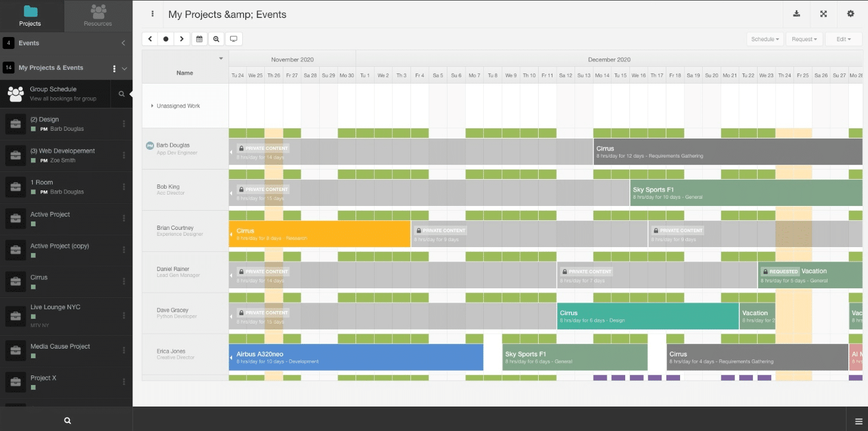Open scheduler settings via gear icon

coord(851,13)
